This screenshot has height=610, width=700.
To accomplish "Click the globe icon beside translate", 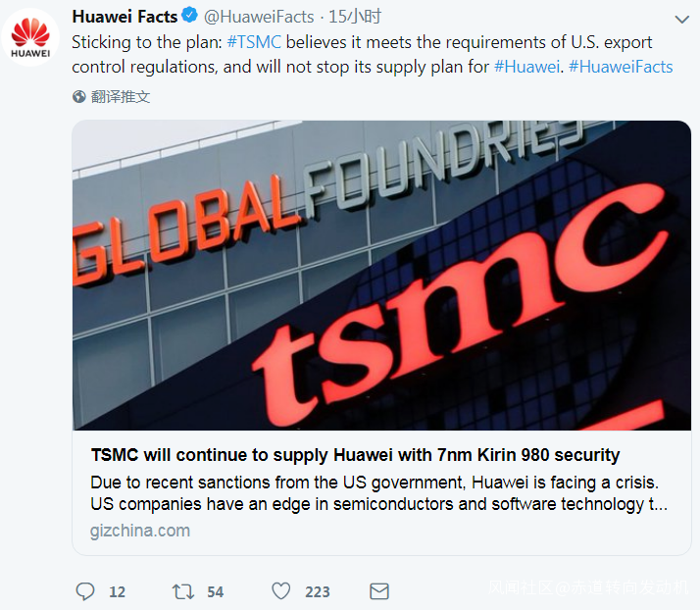I will click(x=79, y=97).
